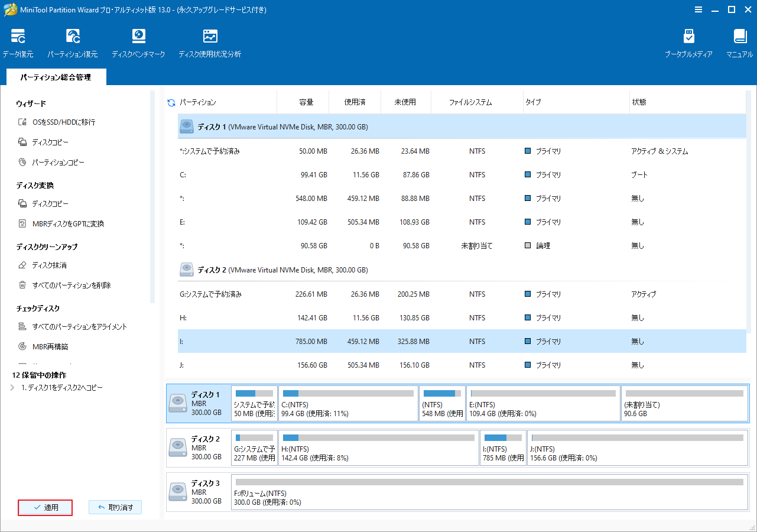757x532 pixels.
Task: Select the I: NTFS partition row
Action: pos(355,341)
